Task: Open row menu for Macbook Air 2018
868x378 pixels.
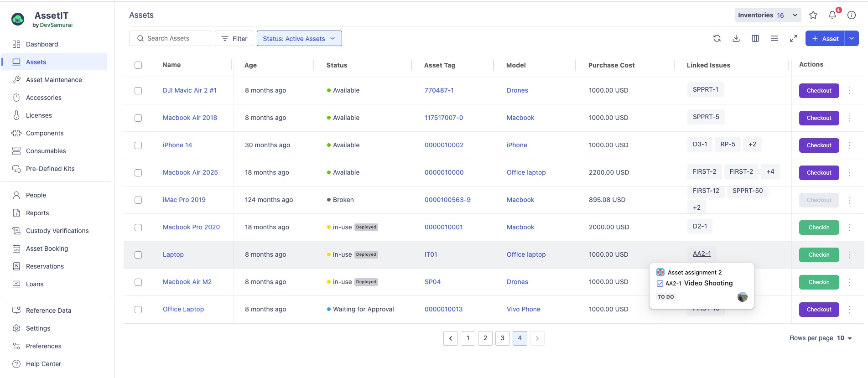Action: [850, 118]
